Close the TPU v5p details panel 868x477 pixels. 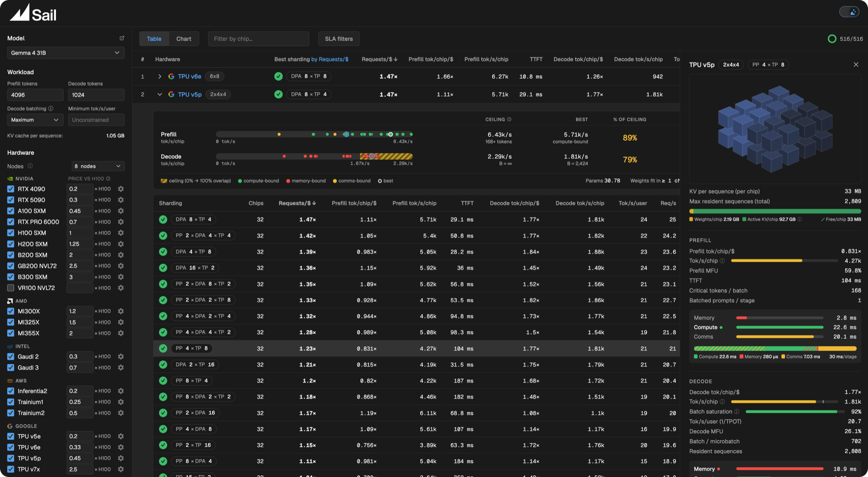(856, 65)
